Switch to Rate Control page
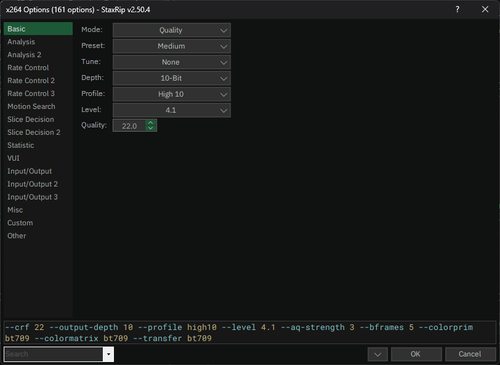 tap(38, 68)
